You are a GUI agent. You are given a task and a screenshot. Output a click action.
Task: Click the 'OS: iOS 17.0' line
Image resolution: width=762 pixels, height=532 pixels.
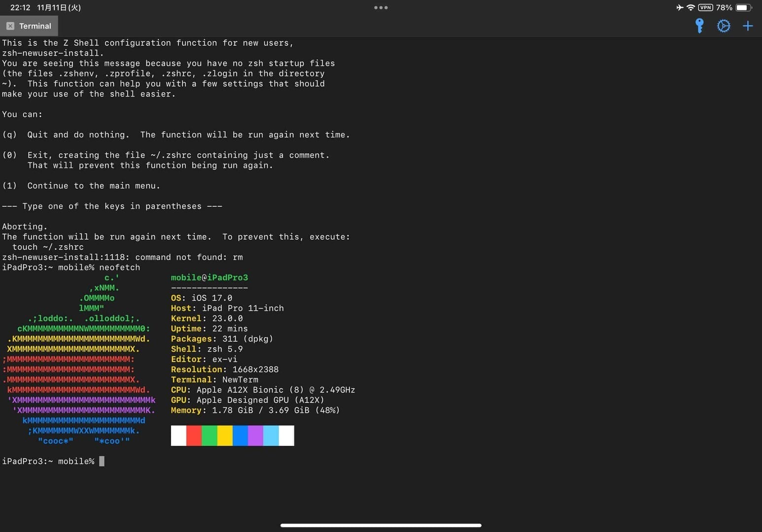202,298
